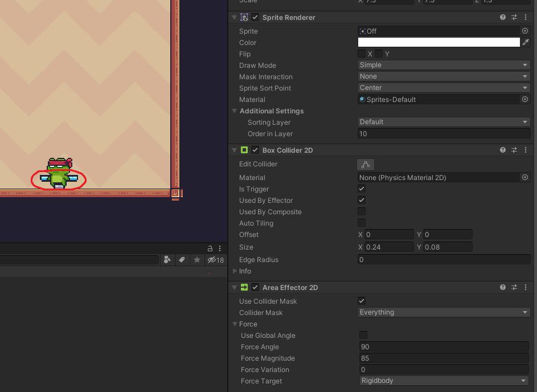The width and height of the screenshot is (537, 392).
Task: Uncheck Use Collider Mask
Action: pyautogui.click(x=362, y=301)
